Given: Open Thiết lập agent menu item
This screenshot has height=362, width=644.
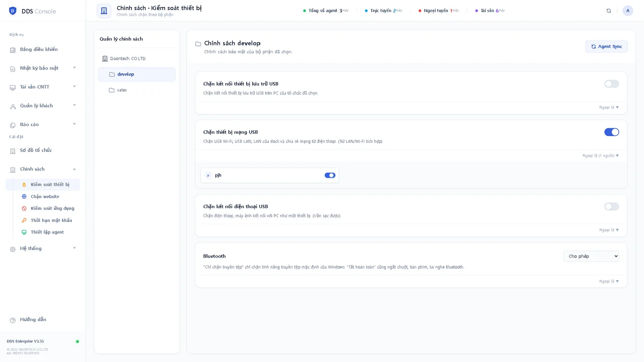Looking at the screenshot, I should click(x=47, y=232).
